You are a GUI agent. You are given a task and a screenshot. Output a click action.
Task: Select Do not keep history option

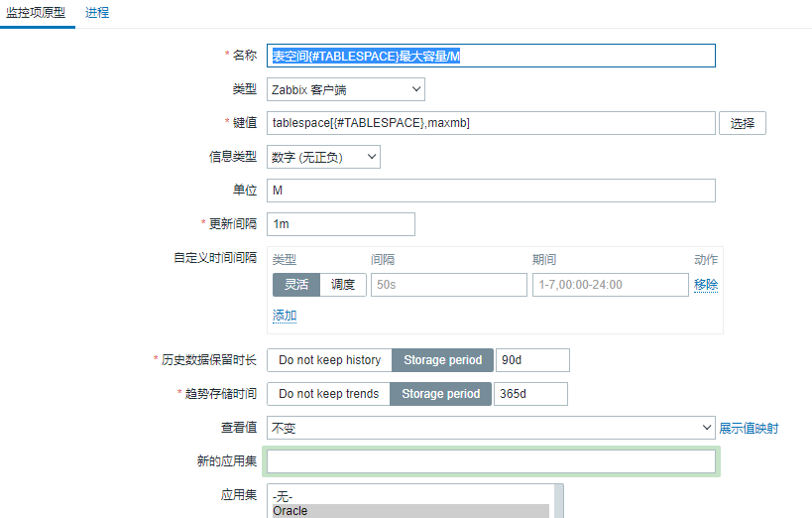point(329,360)
